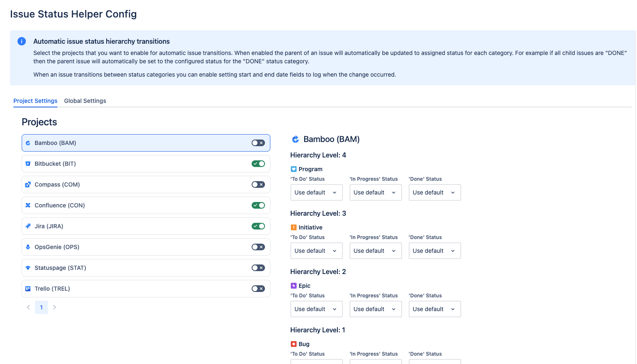Enable the Statuspage (STAT) toggle
Image resolution: width=637 pixels, height=364 pixels.
pyautogui.click(x=258, y=268)
